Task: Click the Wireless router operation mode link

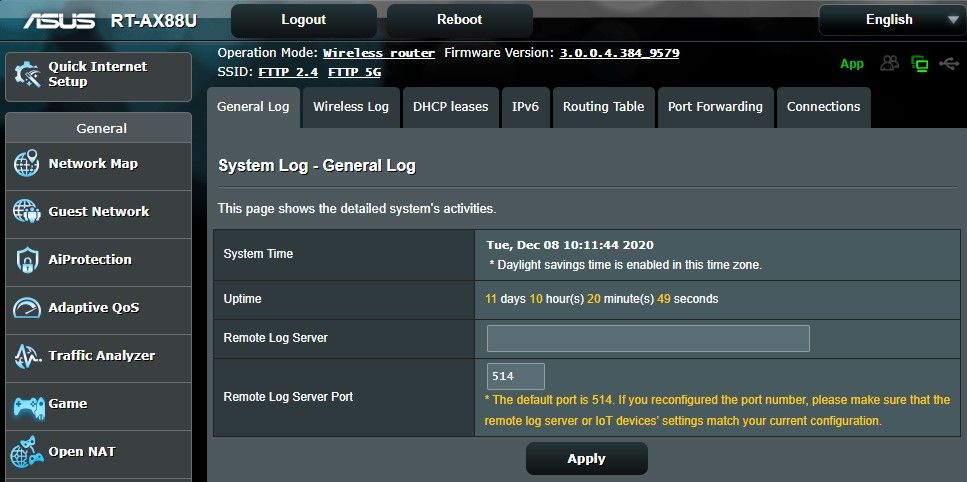Action: pyautogui.click(x=379, y=53)
